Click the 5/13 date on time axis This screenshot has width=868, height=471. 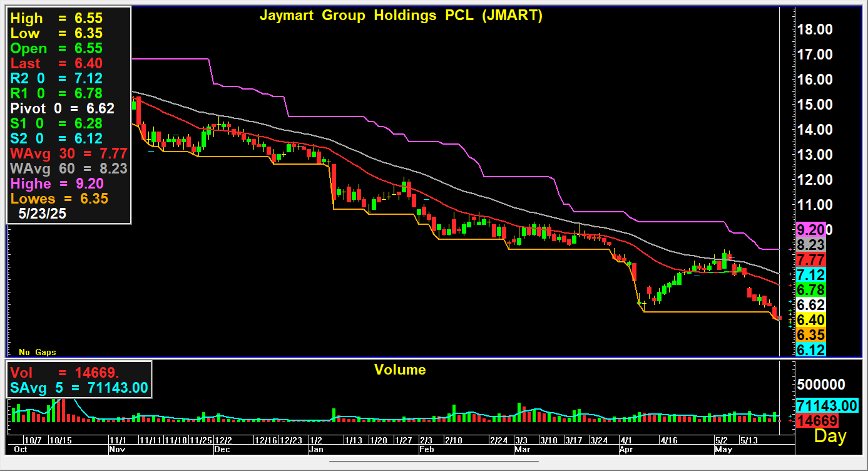(x=750, y=440)
